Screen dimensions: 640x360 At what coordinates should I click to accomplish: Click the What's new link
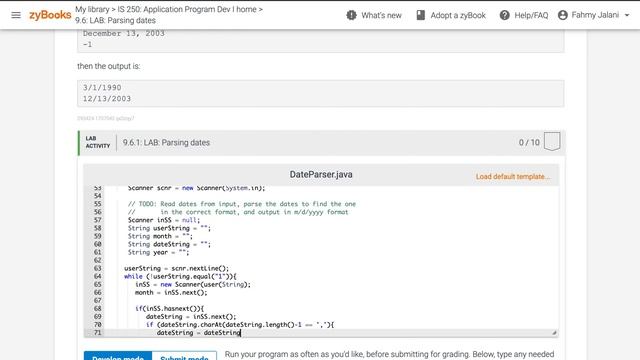pos(381,16)
